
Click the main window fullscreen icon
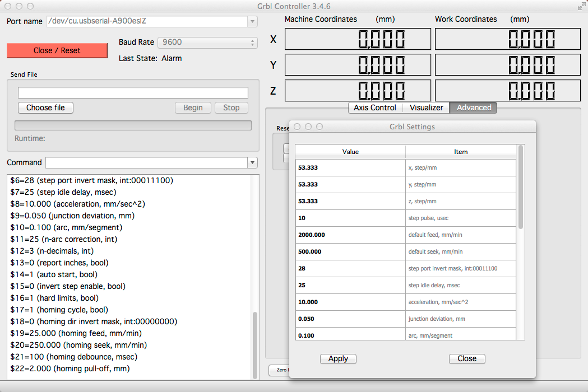(x=581, y=6)
